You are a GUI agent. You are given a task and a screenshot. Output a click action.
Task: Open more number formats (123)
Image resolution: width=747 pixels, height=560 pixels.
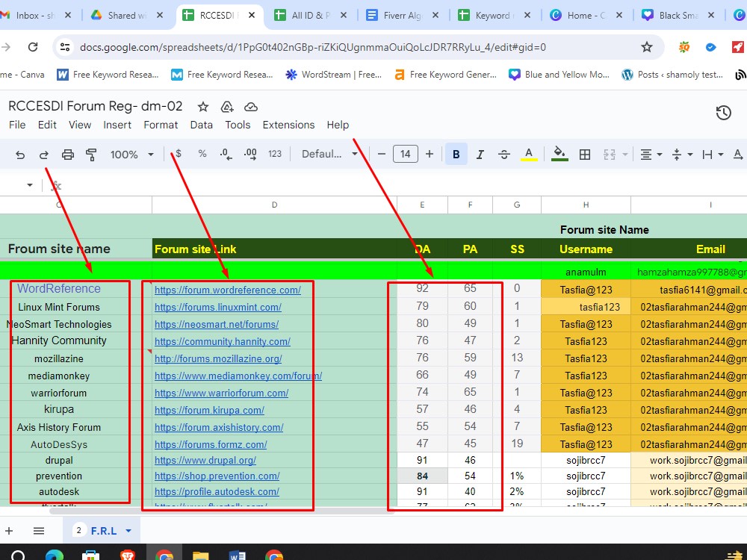(x=275, y=153)
